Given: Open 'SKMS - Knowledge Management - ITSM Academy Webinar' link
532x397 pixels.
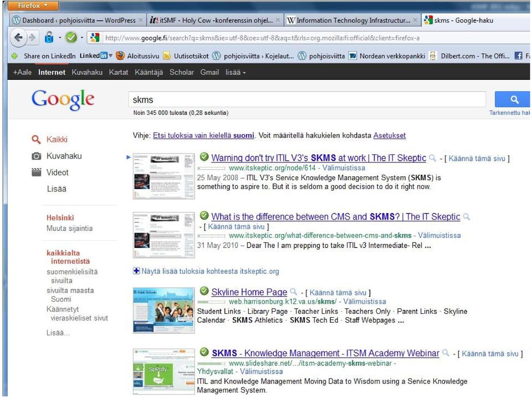Looking at the screenshot, I should coord(325,353).
